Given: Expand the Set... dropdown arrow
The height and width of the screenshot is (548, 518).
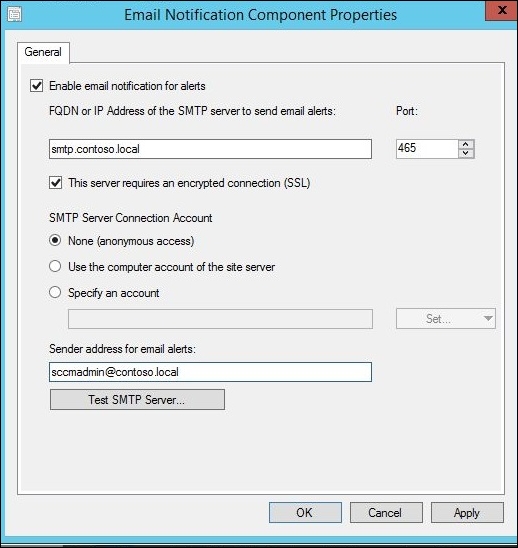Looking at the screenshot, I should pyautogui.click(x=488, y=318).
